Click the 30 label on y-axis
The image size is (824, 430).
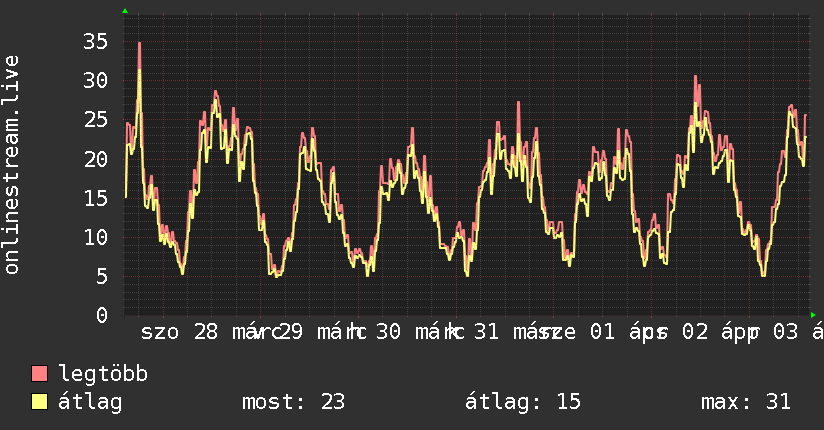(95, 81)
